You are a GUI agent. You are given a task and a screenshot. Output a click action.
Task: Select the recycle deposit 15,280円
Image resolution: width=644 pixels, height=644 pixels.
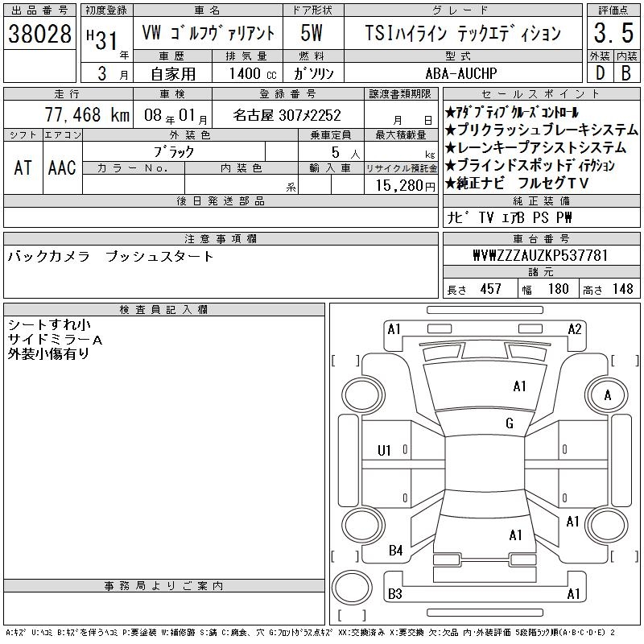(405, 186)
